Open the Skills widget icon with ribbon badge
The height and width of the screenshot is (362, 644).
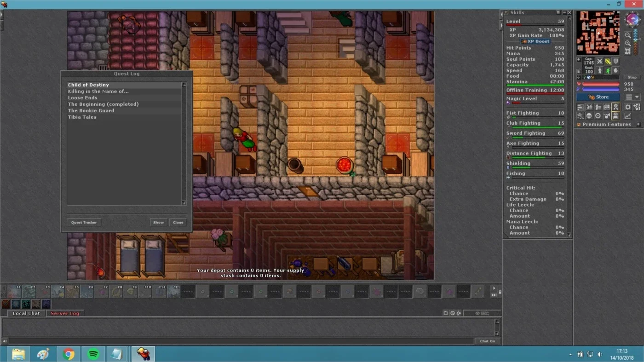click(615, 107)
